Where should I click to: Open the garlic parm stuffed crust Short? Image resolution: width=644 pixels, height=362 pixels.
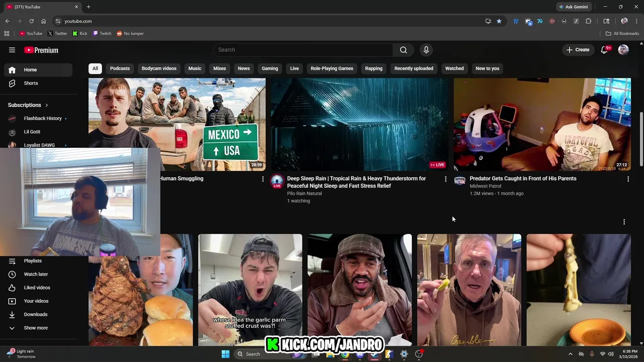pos(250,290)
